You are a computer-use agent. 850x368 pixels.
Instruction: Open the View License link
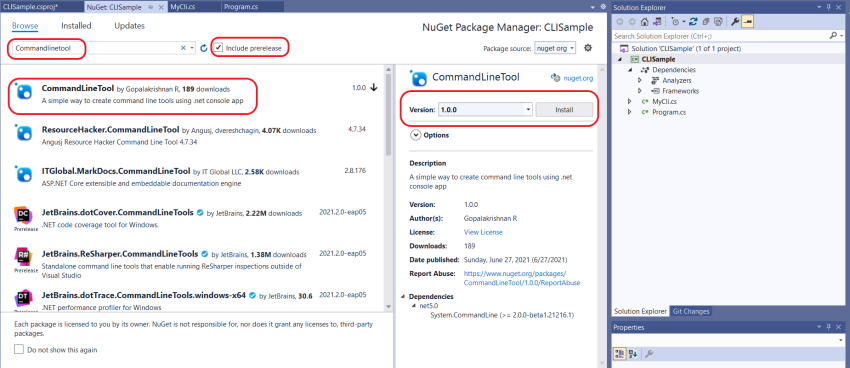(483, 232)
